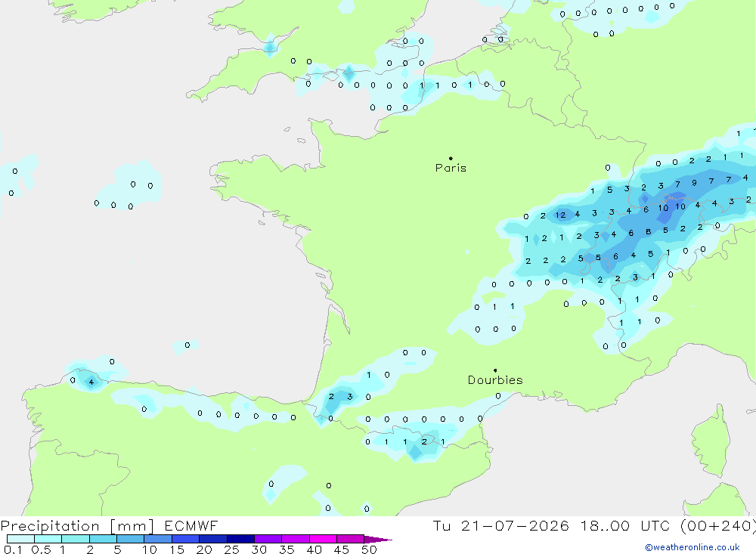This screenshot has width=756, height=554.
Task: Click the precipitation value 12 on the map
Action: click(560, 215)
